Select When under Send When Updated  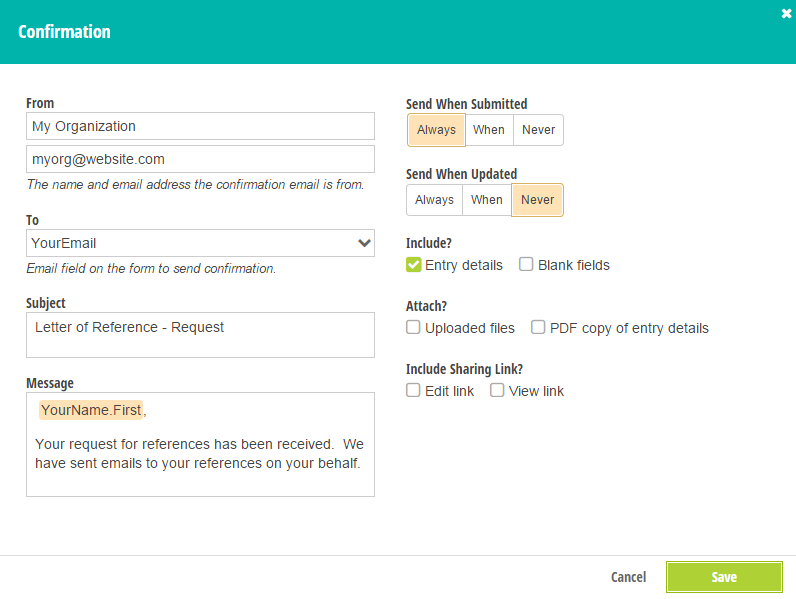coord(486,200)
